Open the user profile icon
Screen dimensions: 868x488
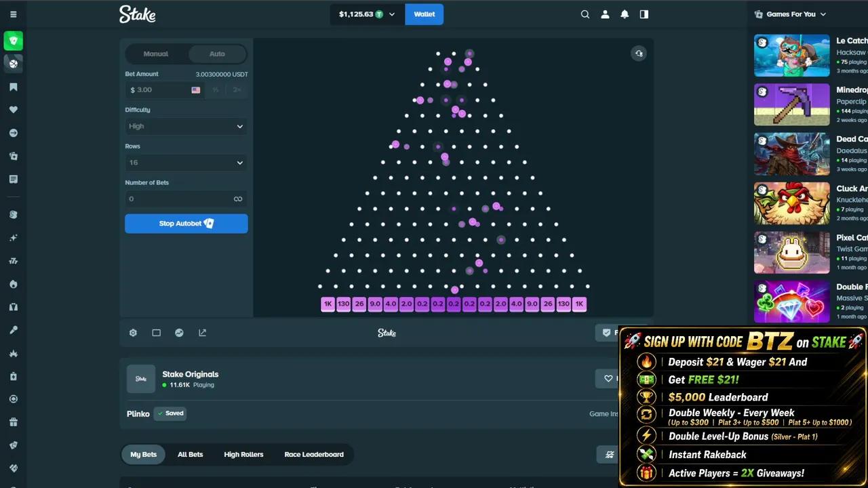tap(605, 14)
